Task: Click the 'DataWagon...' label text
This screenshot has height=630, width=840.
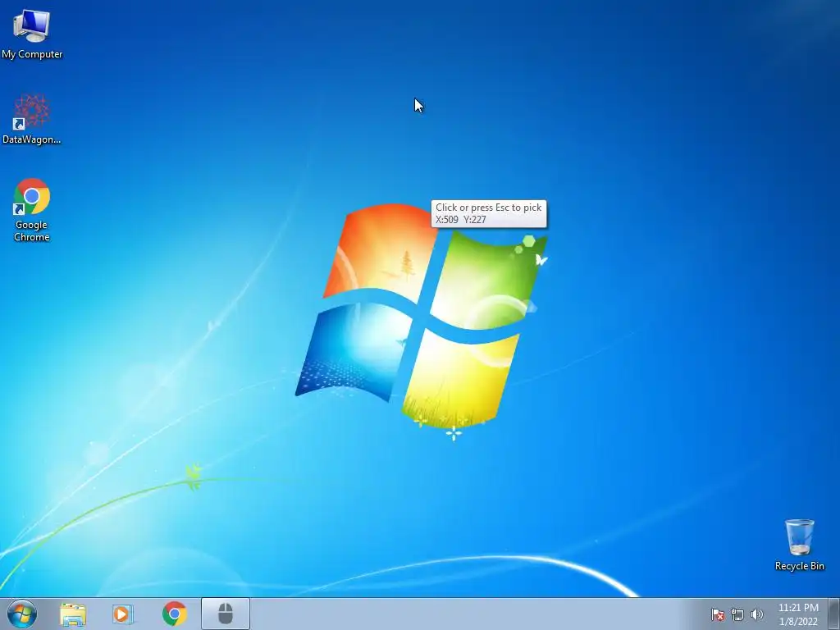Action: (32, 139)
